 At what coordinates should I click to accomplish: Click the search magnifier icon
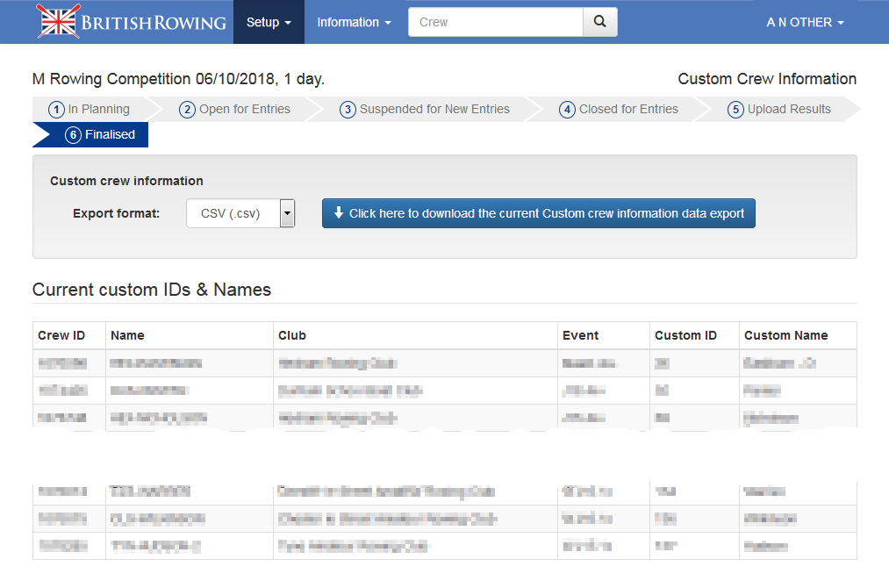point(599,22)
